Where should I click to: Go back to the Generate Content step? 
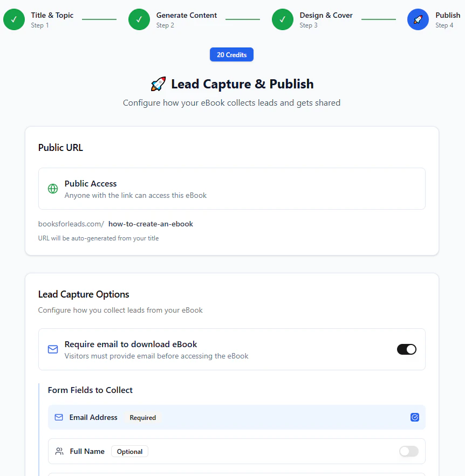[x=186, y=19]
